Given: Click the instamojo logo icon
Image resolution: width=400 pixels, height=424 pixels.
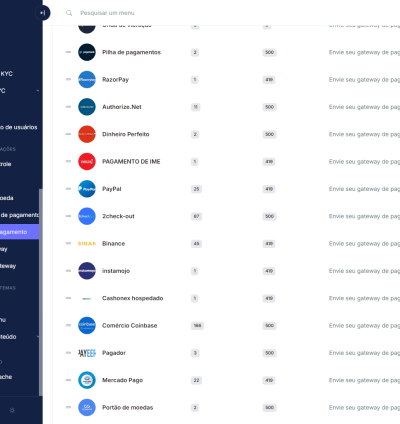Looking at the screenshot, I should pos(87,271).
